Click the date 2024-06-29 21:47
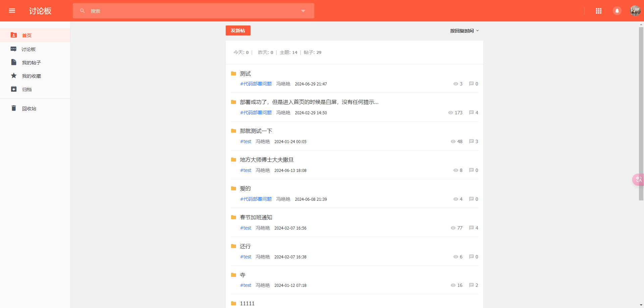This screenshot has height=308, width=644. click(x=311, y=84)
